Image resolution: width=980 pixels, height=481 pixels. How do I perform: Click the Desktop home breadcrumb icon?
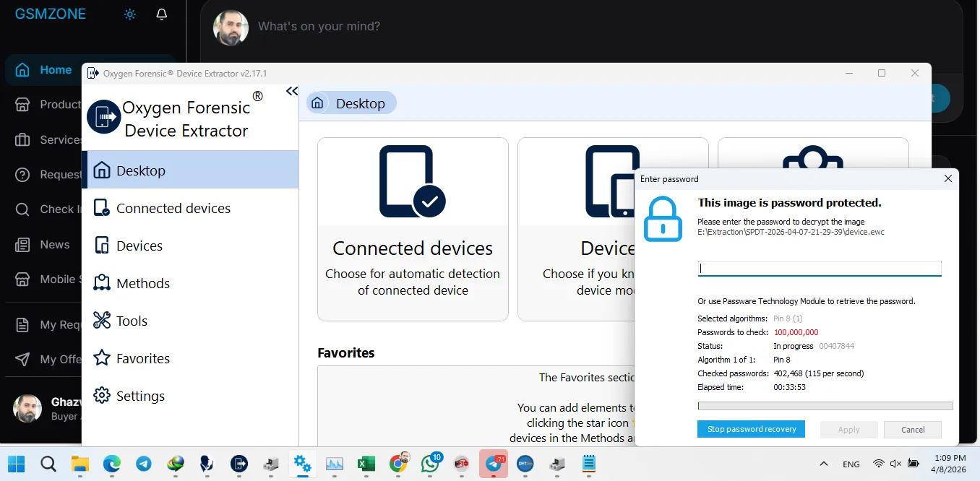(x=317, y=103)
